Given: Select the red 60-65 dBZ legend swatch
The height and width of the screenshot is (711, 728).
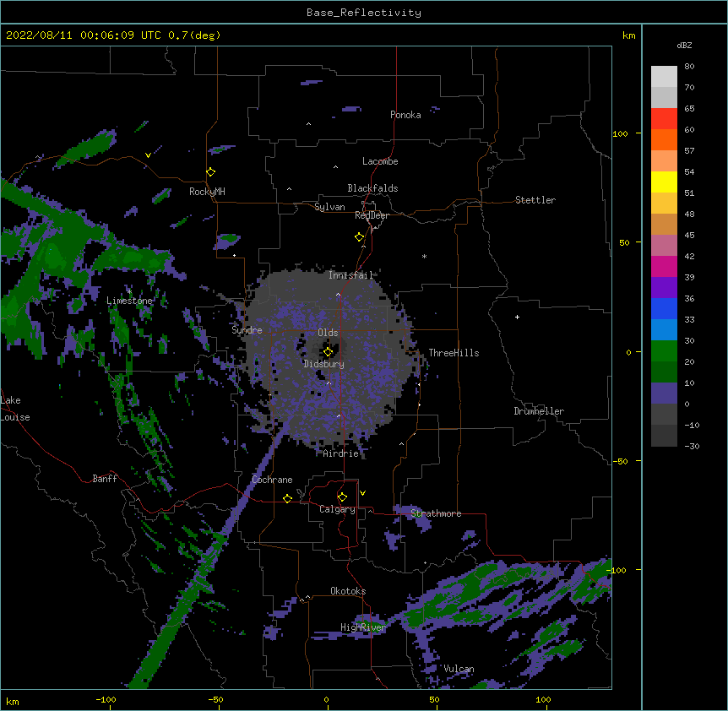Looking at the screenshot, I should coord(664,118).
